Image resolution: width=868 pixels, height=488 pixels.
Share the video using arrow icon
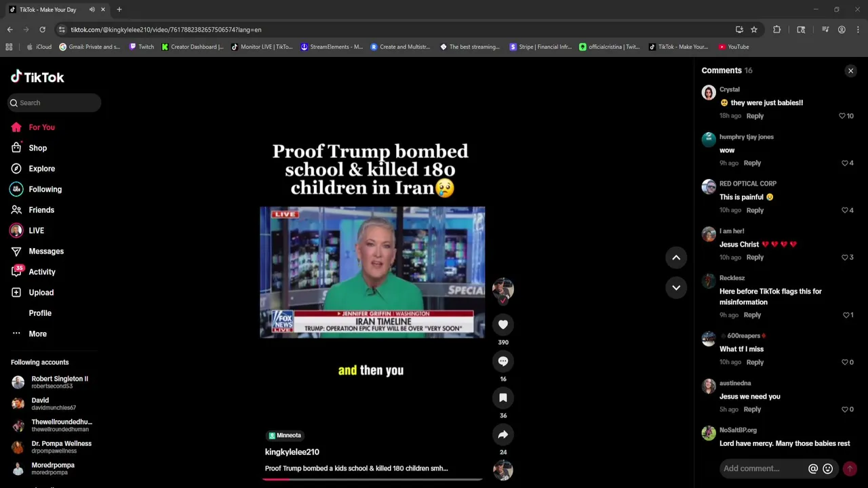[503, 434]
